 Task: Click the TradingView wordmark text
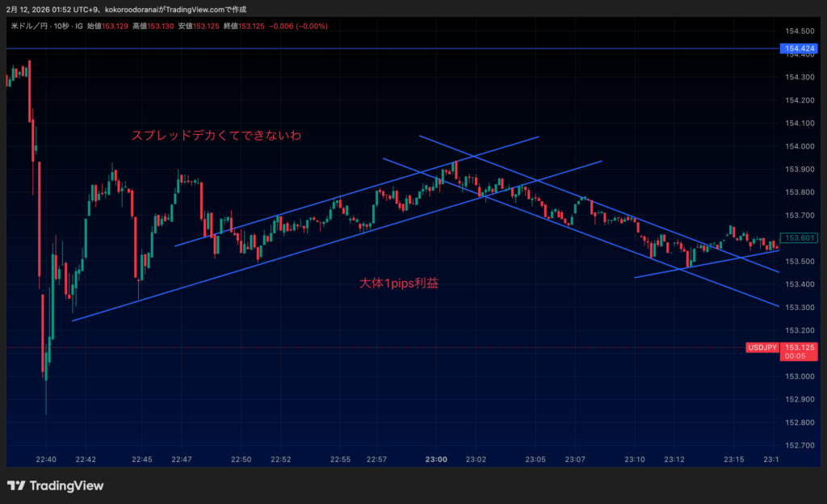[66, 485]
